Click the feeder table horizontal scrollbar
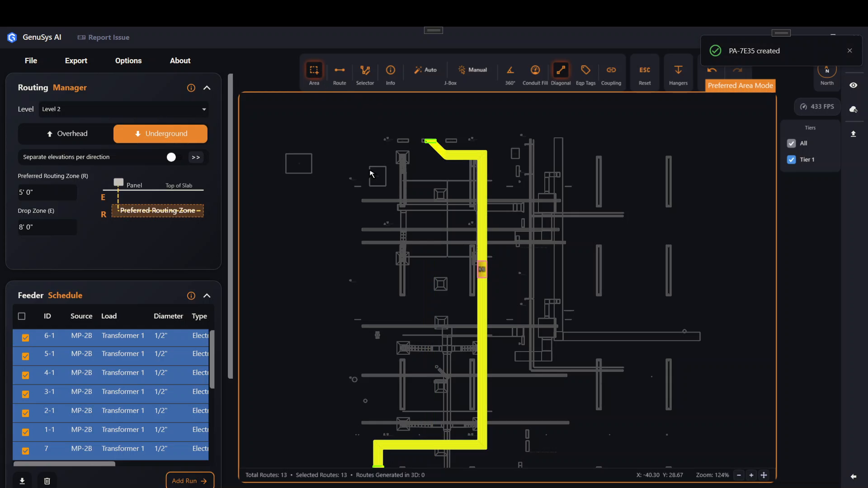This screenshot has height=488, width=868. coord(64,464)
